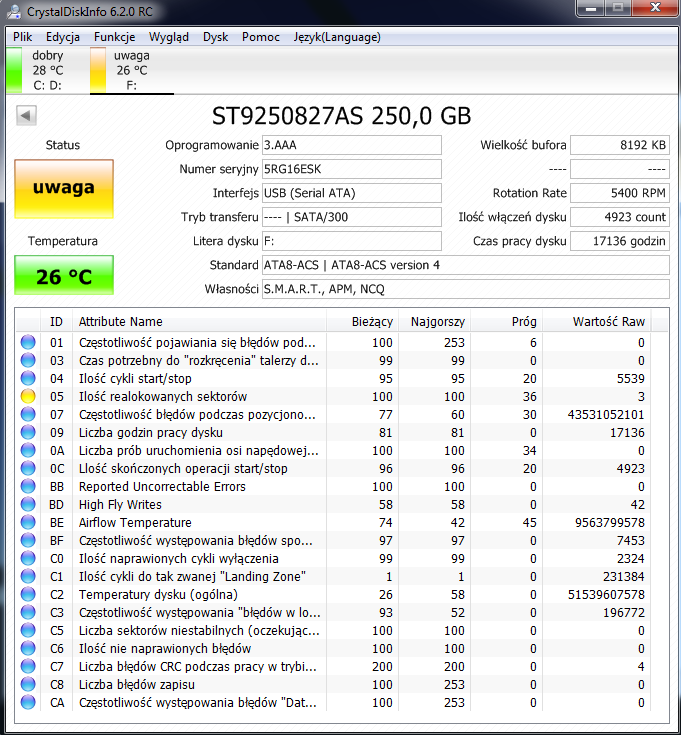The image size is (681, 736).
Task: Click the Interfejs field USB (Serial ATA)
Action: point(352,193)
